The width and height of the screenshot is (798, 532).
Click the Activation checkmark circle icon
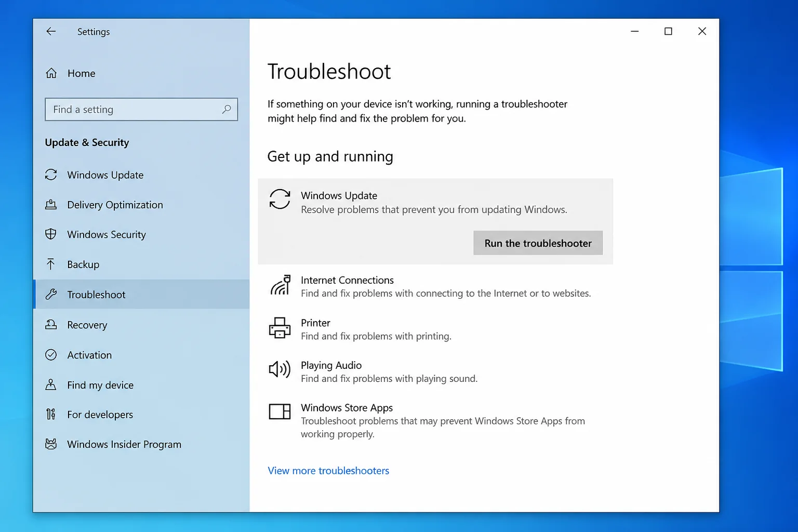point(51,355)
